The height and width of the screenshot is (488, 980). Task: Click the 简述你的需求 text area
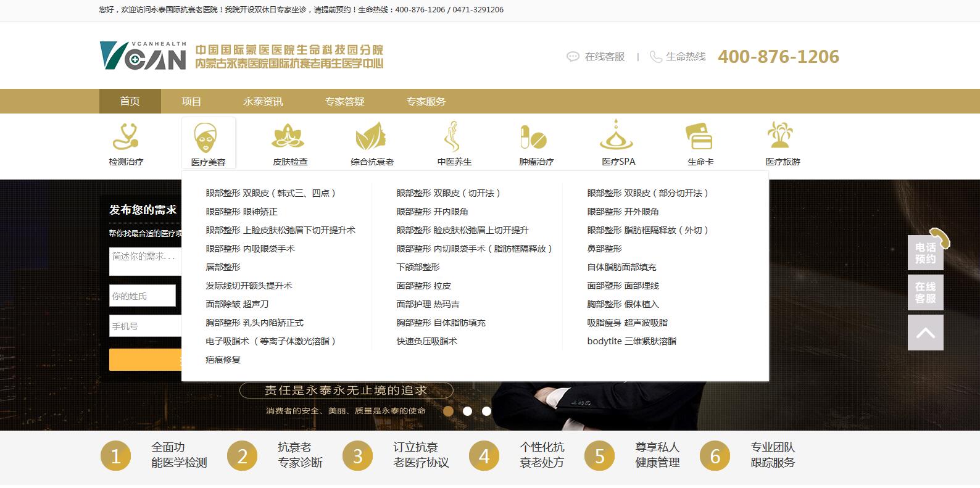pos(146,261)
